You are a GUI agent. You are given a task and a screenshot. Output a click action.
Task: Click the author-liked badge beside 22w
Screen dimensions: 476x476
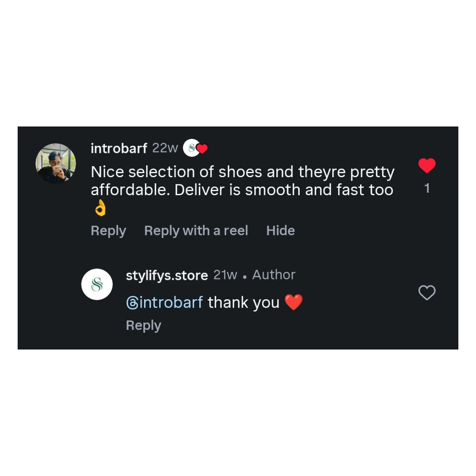[195, 149]
